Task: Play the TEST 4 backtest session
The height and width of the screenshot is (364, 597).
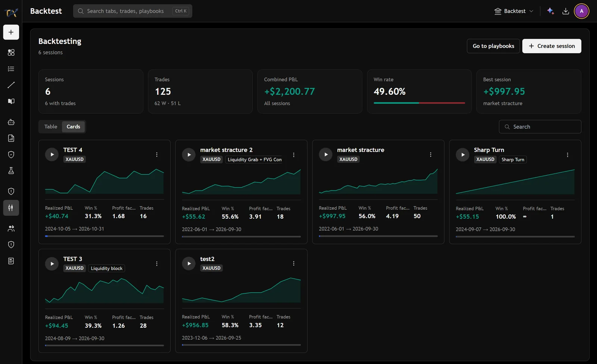Action: tap(52, 154)
